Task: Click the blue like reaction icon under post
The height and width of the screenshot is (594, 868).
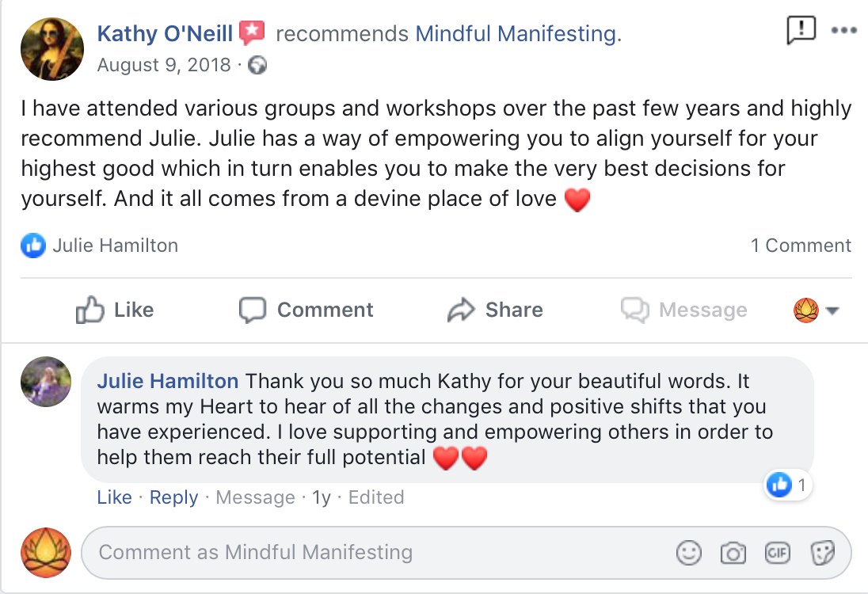Action: click(33, 246)
